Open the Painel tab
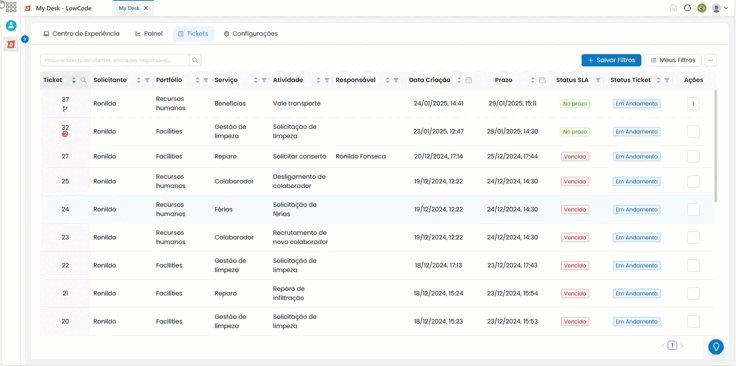Image resolution: width=736 pixels, height=366 pixels. (x=148, y=34)
